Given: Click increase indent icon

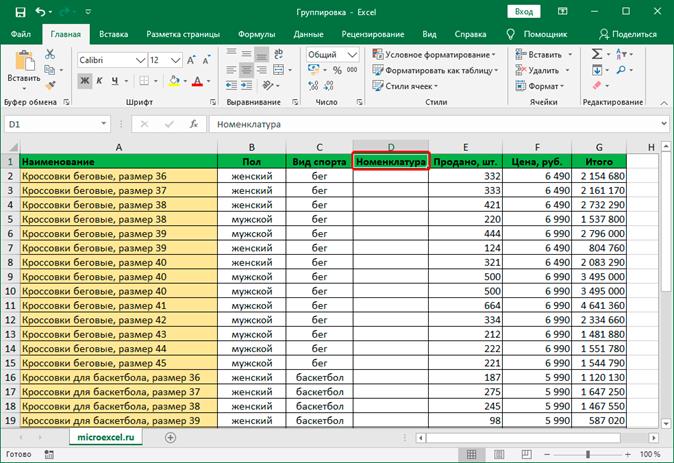Looking at the screenshot, I should [246, 86].
